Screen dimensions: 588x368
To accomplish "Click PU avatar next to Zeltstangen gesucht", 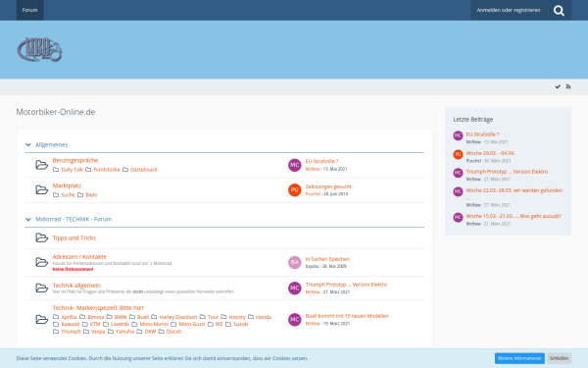I will tap(295, 190).
